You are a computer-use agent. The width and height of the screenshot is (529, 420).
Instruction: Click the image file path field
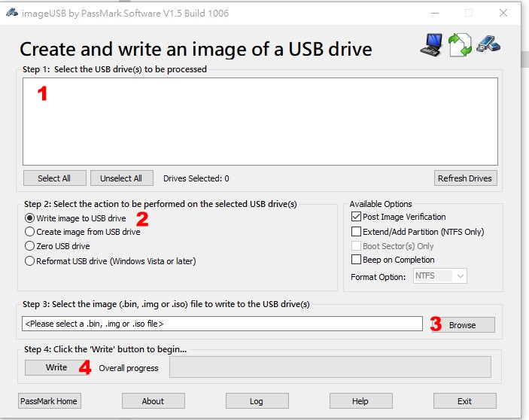coord(222,324)
